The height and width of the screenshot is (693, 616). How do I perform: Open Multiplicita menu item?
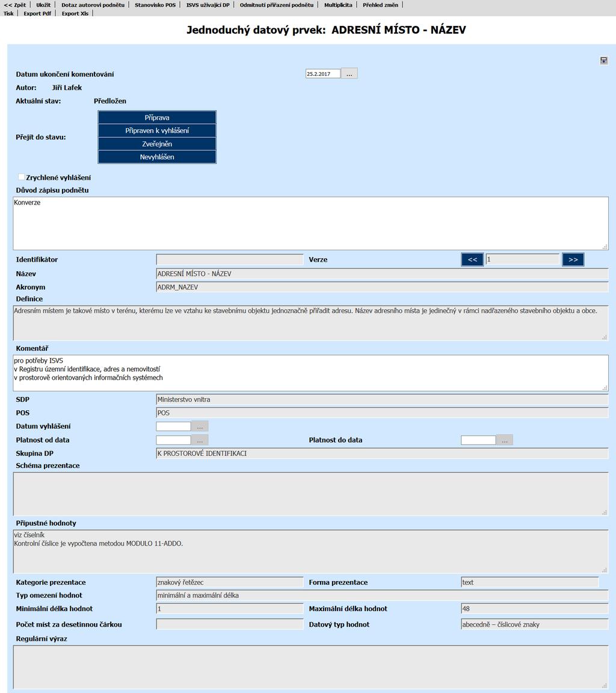click(x=338, y=5)
